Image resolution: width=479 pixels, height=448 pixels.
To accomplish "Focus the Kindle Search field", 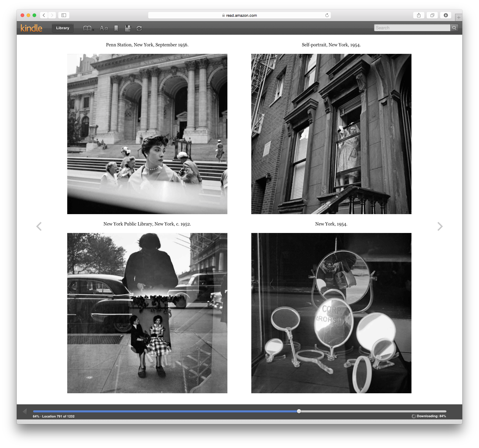I will point(412,28).
